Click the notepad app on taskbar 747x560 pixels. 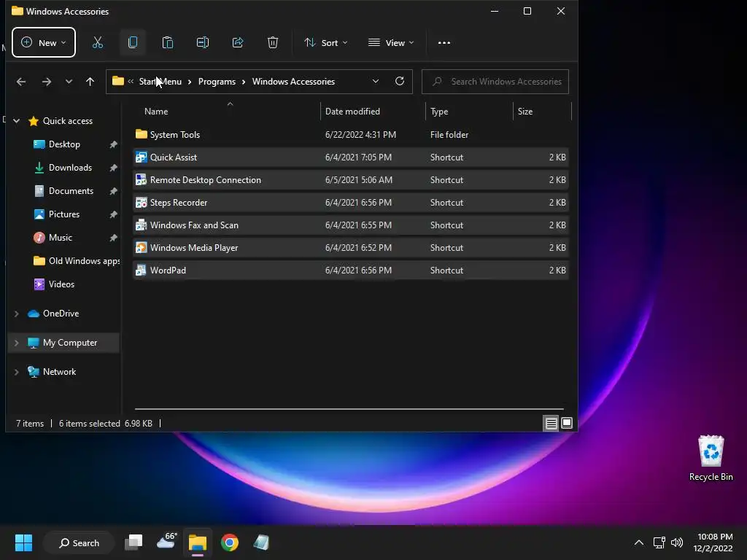261,542
